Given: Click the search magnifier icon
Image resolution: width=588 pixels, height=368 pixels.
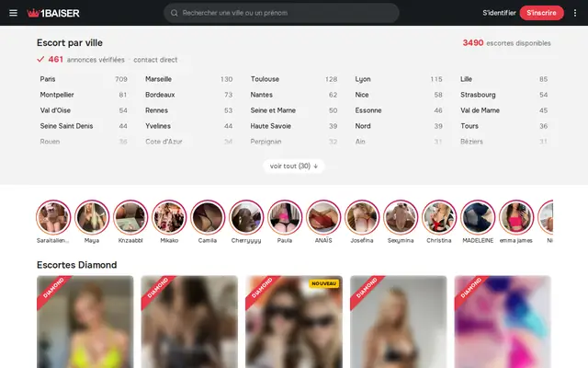Looking at the screenshot, I should (x=174, y=13).
